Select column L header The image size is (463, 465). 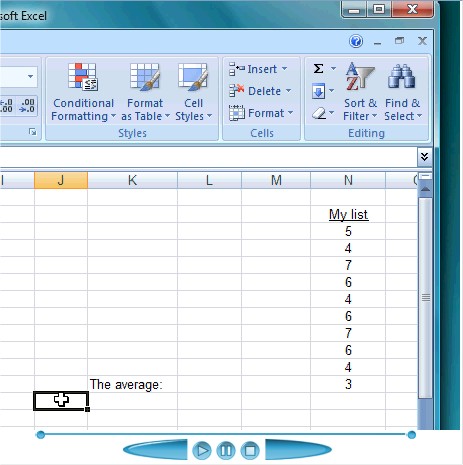click(x=209, y=180)
